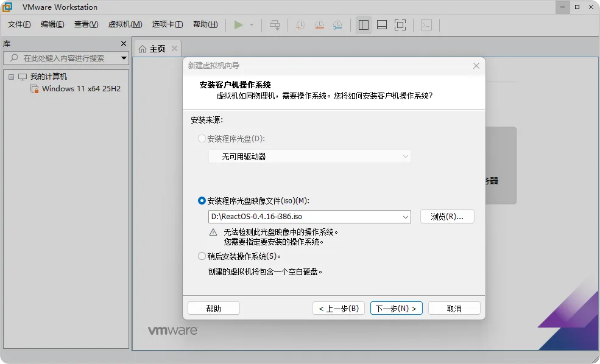Click the 取消 cancel button
Viewport: 600px width, 364px height.
point(454,308)
